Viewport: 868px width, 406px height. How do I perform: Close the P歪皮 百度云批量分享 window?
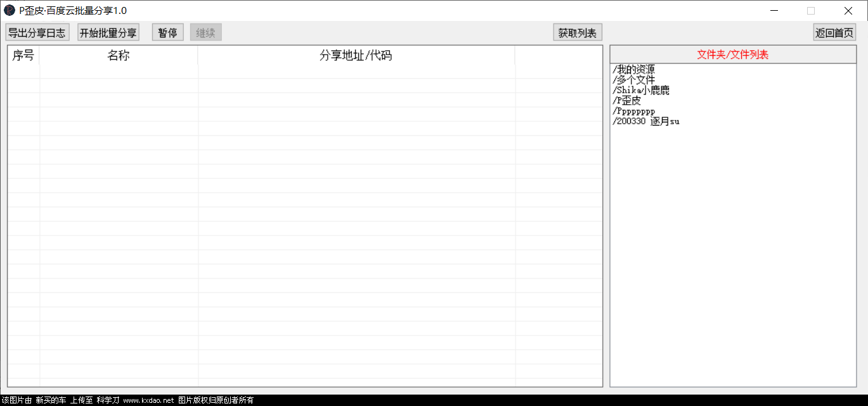point(848,10)
